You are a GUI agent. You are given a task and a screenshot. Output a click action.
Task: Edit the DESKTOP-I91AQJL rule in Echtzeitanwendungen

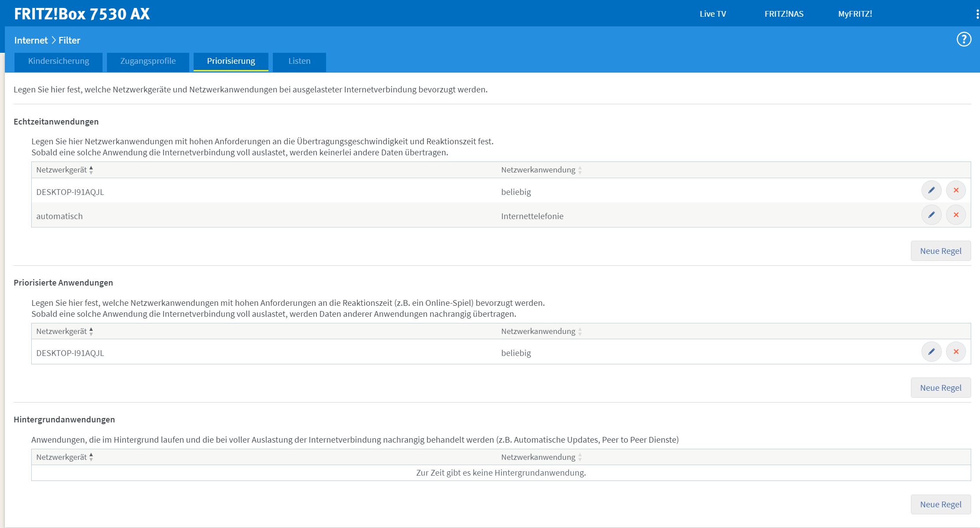click(x=931, y=191)
